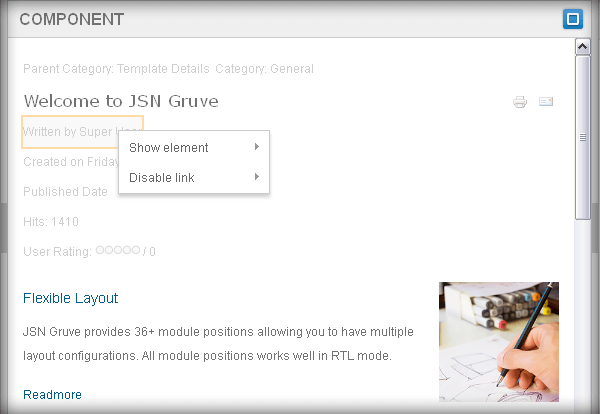Click the email article envelope icon
Image resolution: width=600 pixels, height=414 pixels.
[x=546, y=102]
